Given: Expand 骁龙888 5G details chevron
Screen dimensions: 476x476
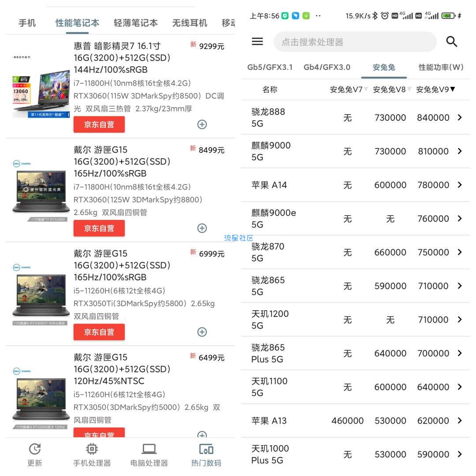Looking at the screenshot, I should pos(460,117).
